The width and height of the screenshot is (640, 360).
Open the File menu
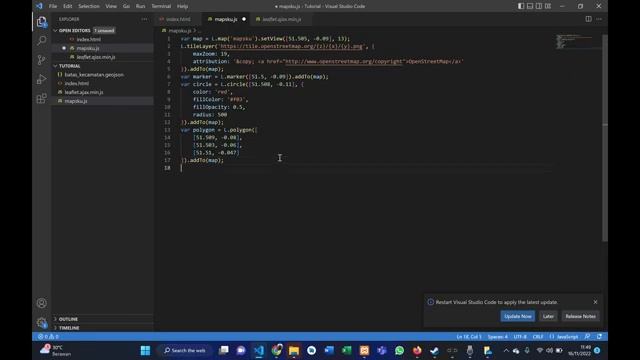point(53,6)
